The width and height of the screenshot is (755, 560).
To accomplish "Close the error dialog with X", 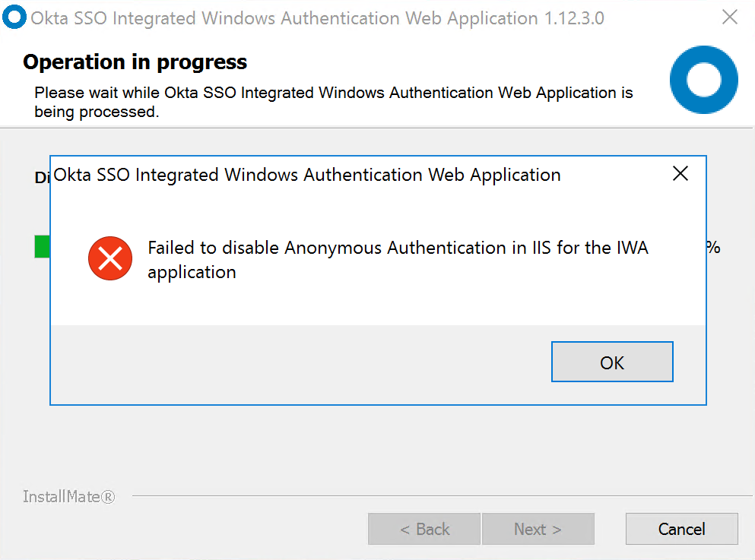I will (680, 174).
